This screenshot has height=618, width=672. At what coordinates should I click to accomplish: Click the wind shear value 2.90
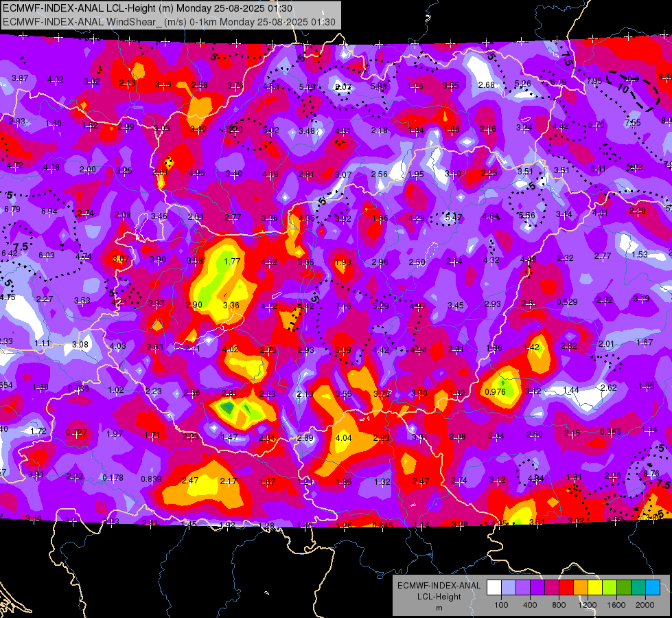click(194, 305)
